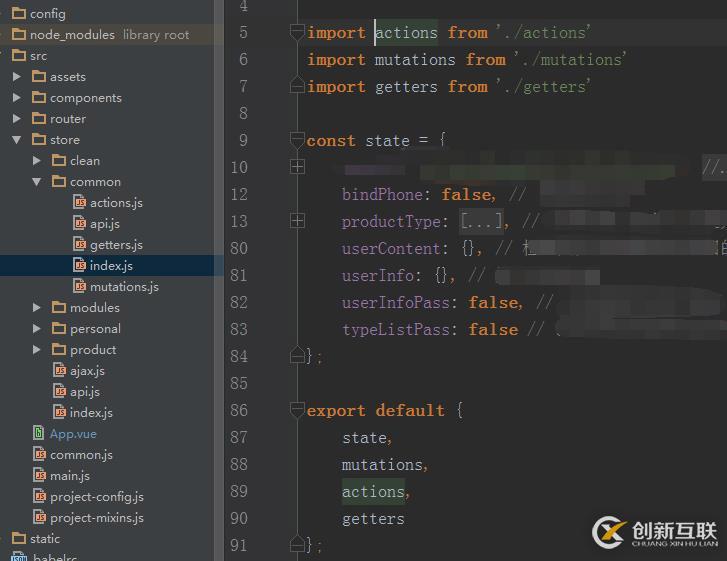Click the mutations.js file icon
This screenshot has height=561, width=727.
tap(80, 286)
